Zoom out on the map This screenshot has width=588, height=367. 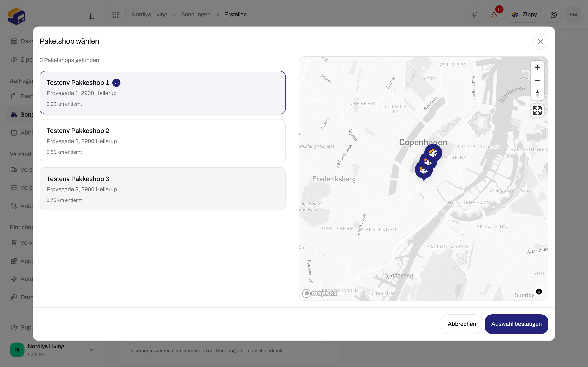click(537, 80)
